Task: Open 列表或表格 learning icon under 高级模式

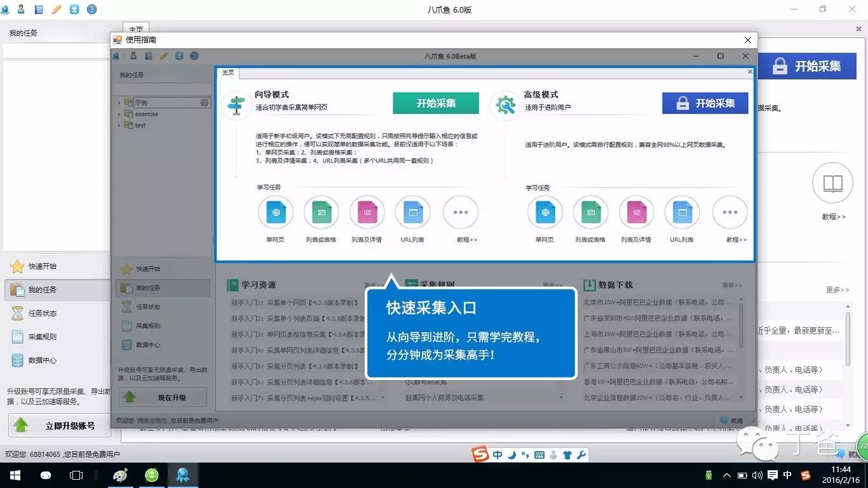Action: [x=591, y=213]
